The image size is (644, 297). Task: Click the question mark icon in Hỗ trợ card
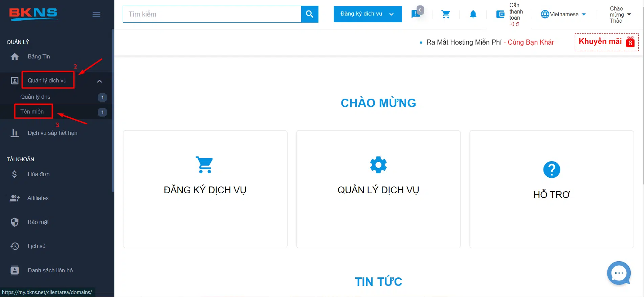tap(552, 170)
